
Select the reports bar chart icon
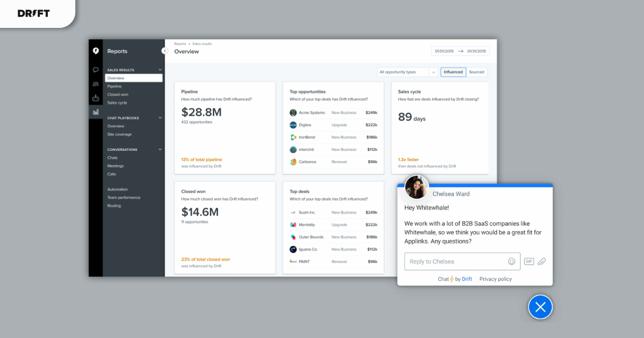96,112
